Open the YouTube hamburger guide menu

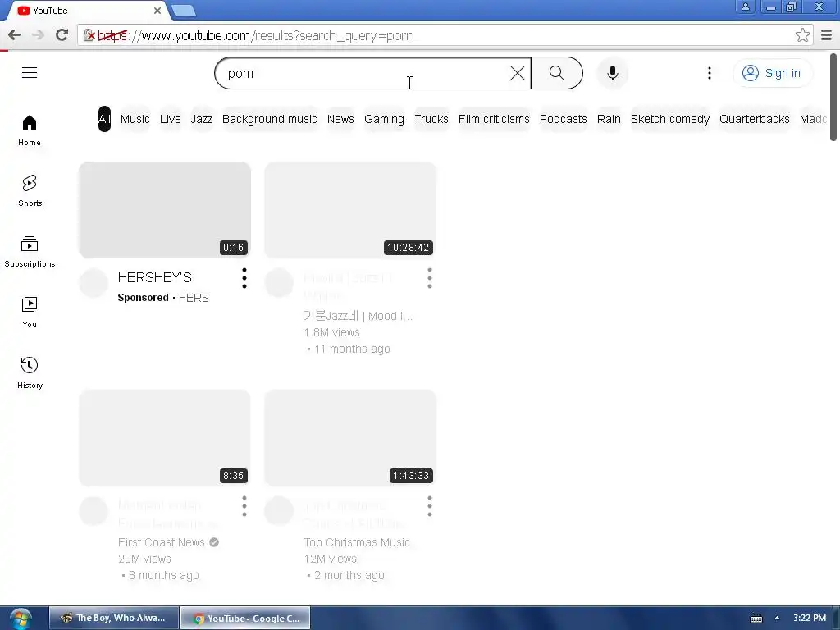tap(30, 72)
